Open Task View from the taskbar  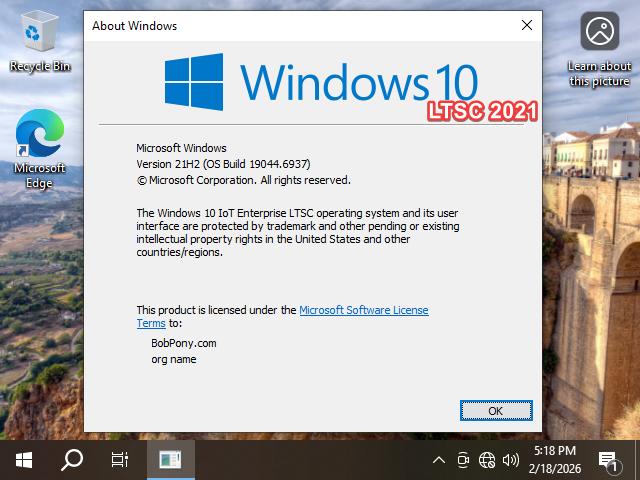[120, 460]
